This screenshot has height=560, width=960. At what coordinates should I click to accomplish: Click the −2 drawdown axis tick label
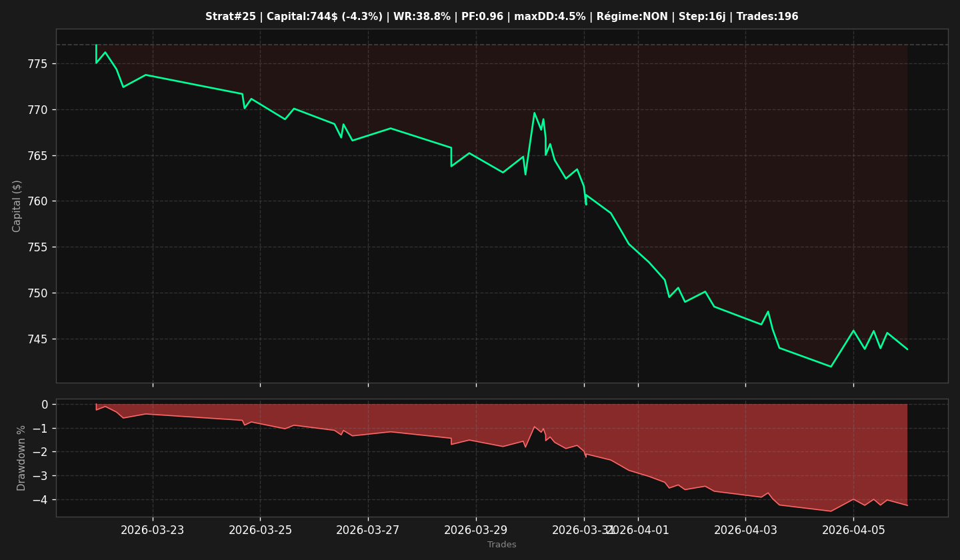pyautogui.click(x=40, y=452)
